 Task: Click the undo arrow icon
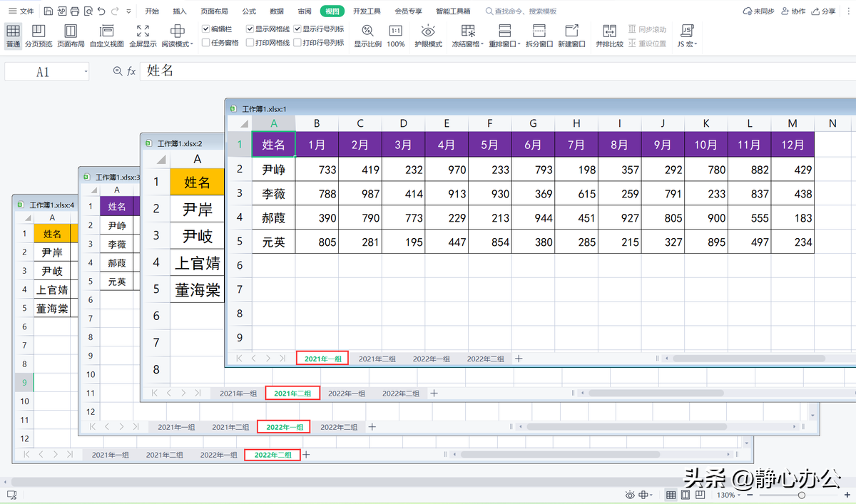(x=101, y=11)
